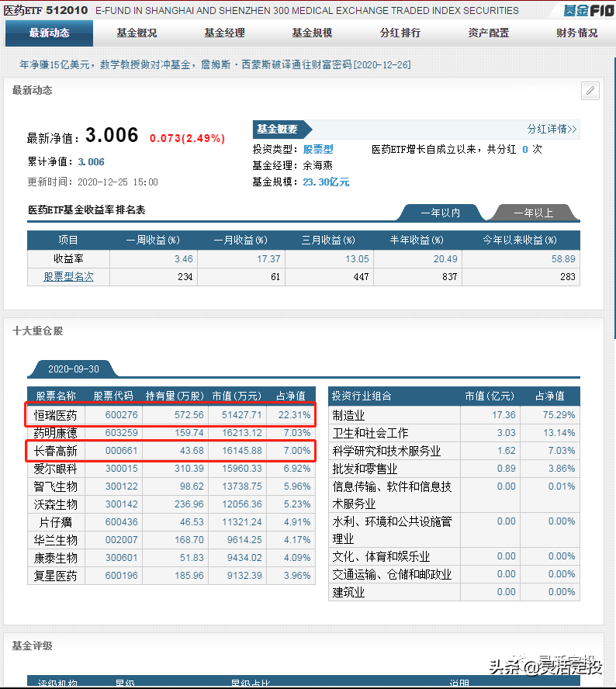Click stock code 600276
616x689 pixels.
pos(121,415)
